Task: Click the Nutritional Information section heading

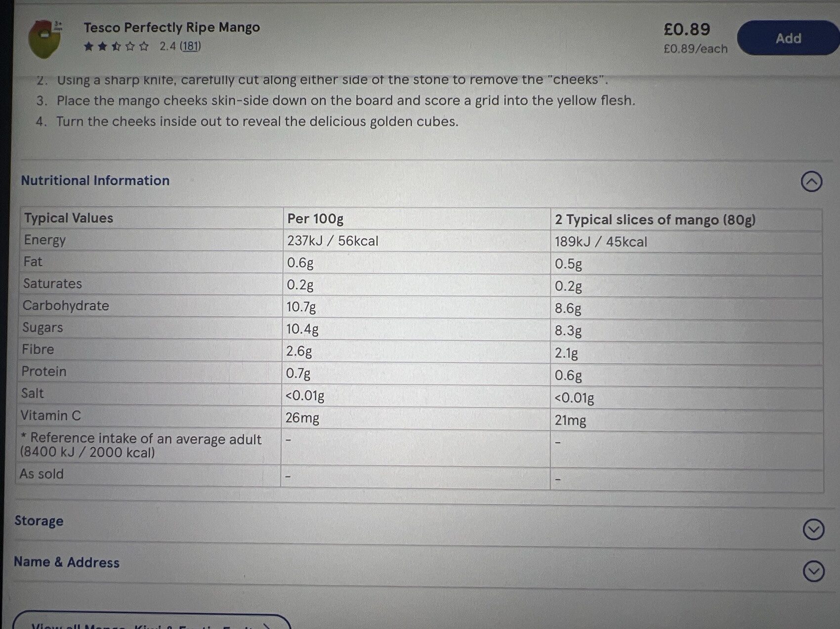Action: 95,180
